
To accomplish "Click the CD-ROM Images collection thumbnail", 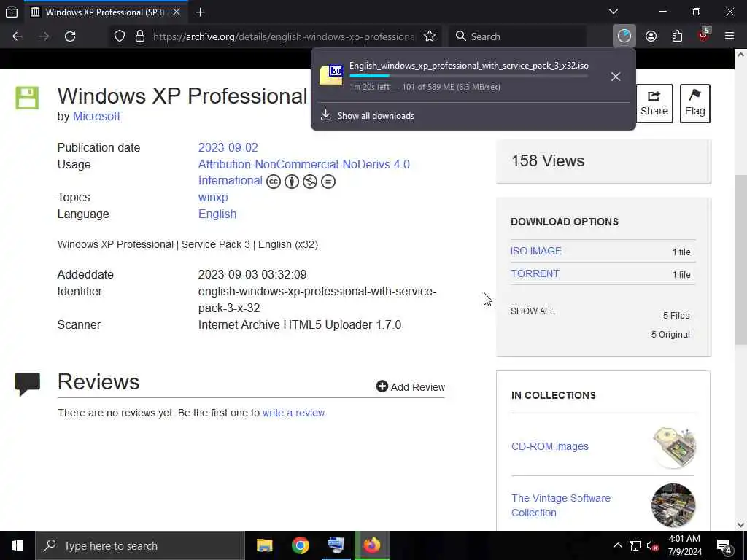I will click(x=674, y=447).
